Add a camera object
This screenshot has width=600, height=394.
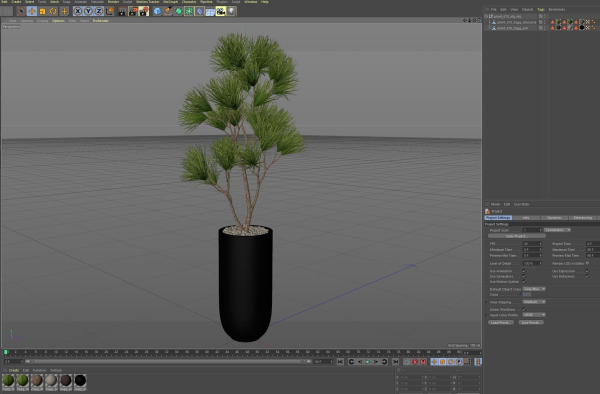point(220,11)
